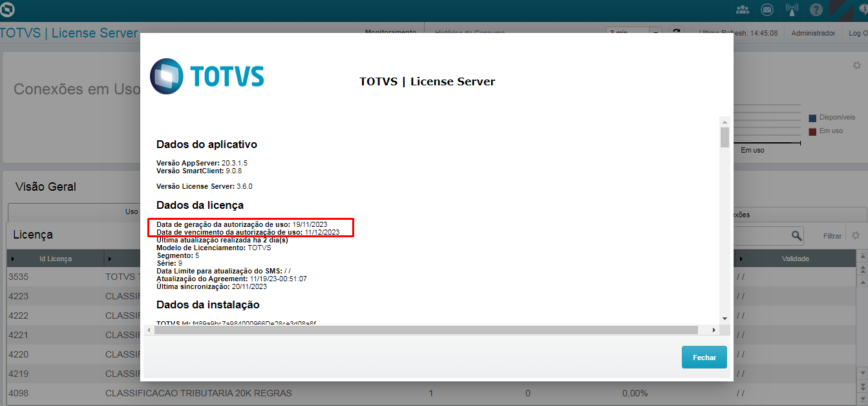Image resolution: width=868 pixels, height=406 pixels.
Task: Click the Validade column header
Action: click(x=795, y=259)
